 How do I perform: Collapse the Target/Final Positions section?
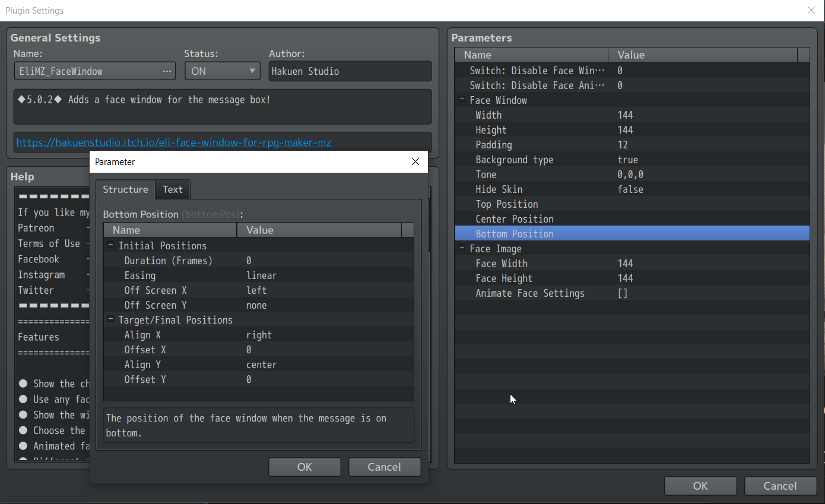[x=110, y=319]
